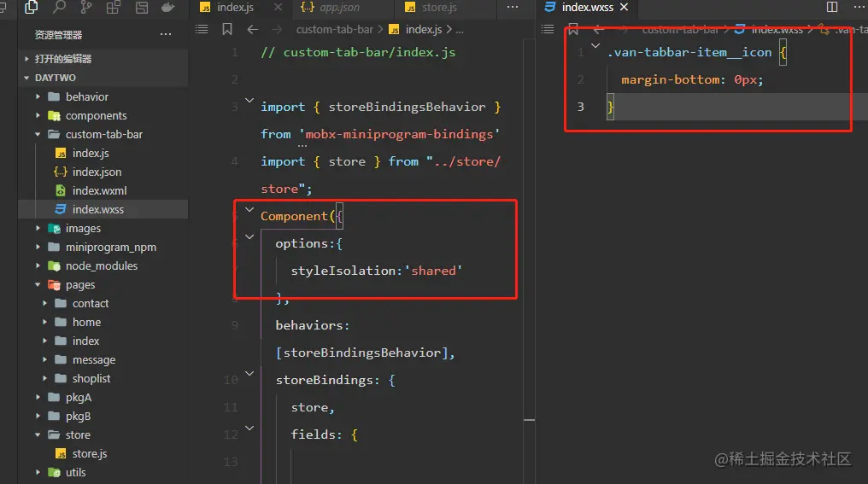The image size is (868, 484).
Task: Toggle outline list icon in right editor
Action: (x=548, y=29)
